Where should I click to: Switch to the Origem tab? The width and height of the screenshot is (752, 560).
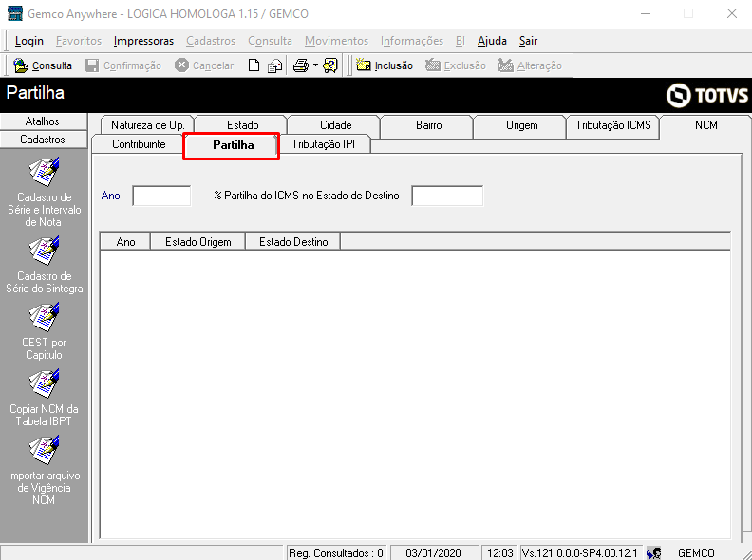(522, 125)
